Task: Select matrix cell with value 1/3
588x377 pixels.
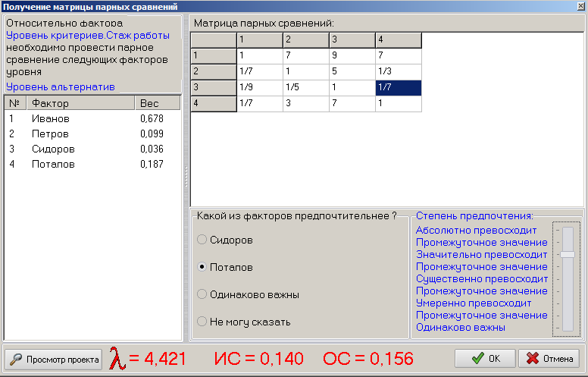Action: tap(399, 71)
